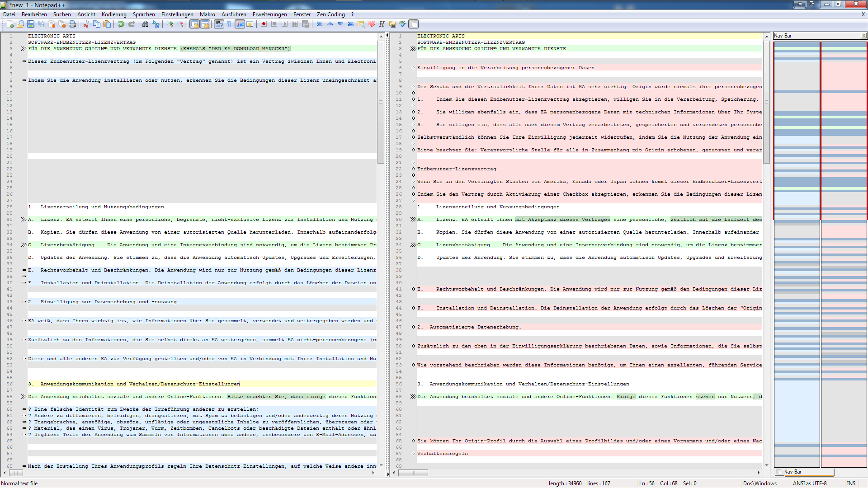868x488 pixels.
Task: Click the New file toolbar icon
Action: (x=10, y=24)
